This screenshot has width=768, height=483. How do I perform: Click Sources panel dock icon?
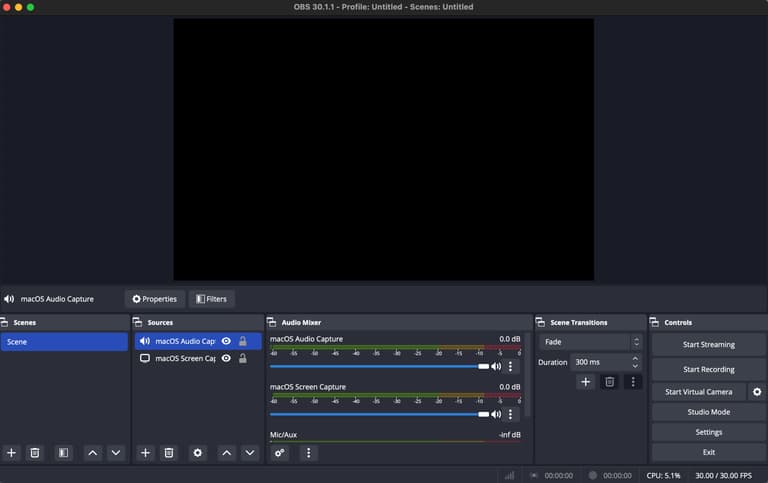[x=138, y=322]
